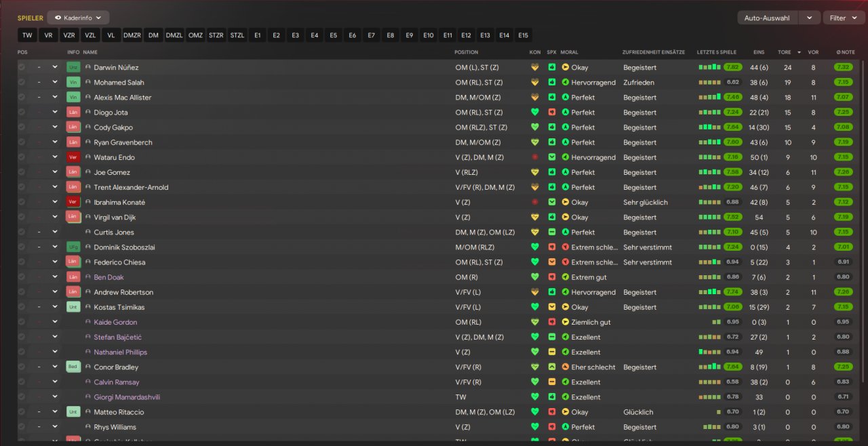868x446 pixels.
Task: Click the Län info badge for Diogo Jota
Action: 73,113
